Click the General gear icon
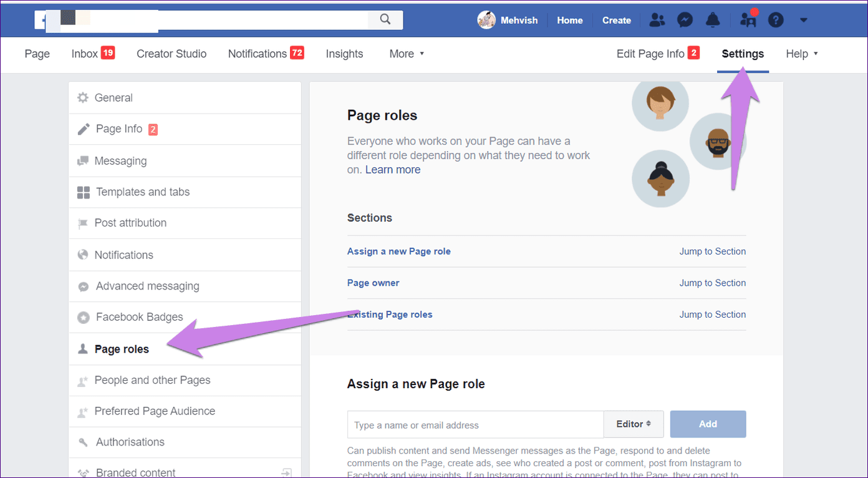This screenshot has width=868, height=478. tap(82, 97)
